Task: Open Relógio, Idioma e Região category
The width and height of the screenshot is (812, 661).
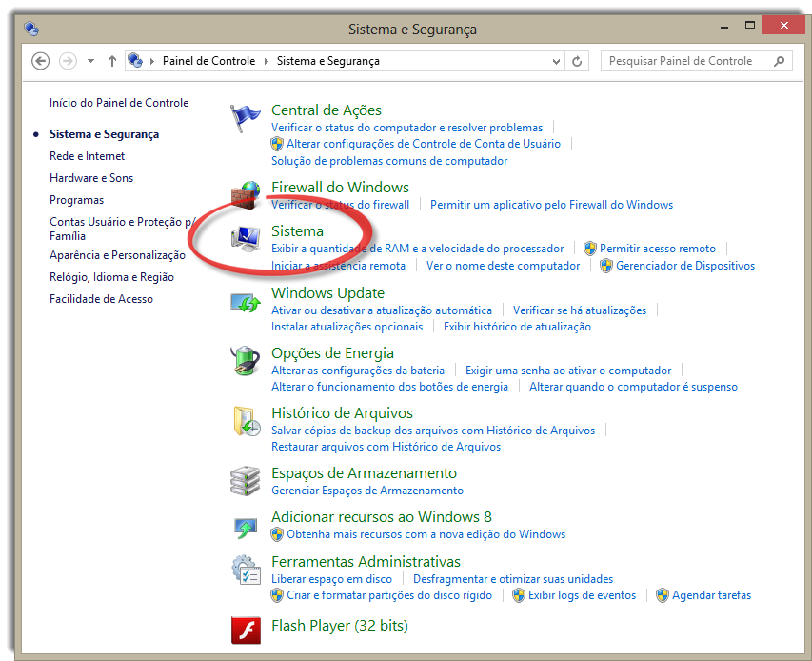Action: point(112,277)
